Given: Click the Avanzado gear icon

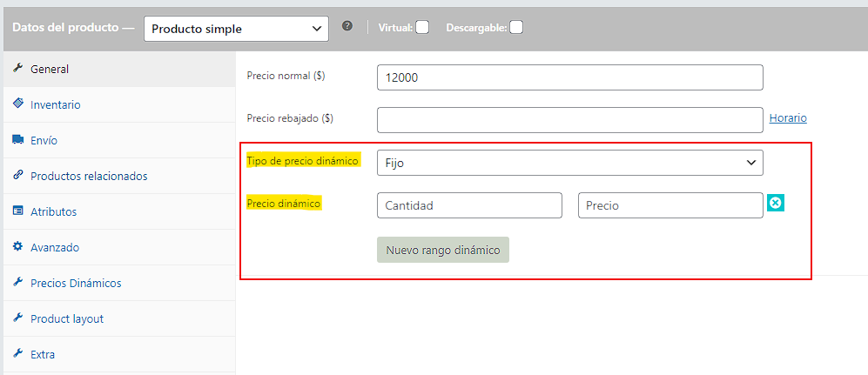Looking at the screenshot, I should (17, 246).
